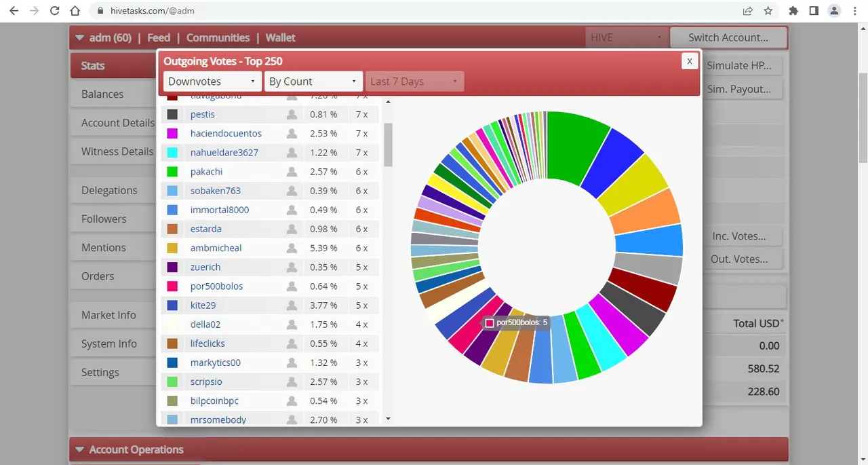This screenshot has width=868, height=465.
Task: Open the Wallet tab
Action: point(280,38)
